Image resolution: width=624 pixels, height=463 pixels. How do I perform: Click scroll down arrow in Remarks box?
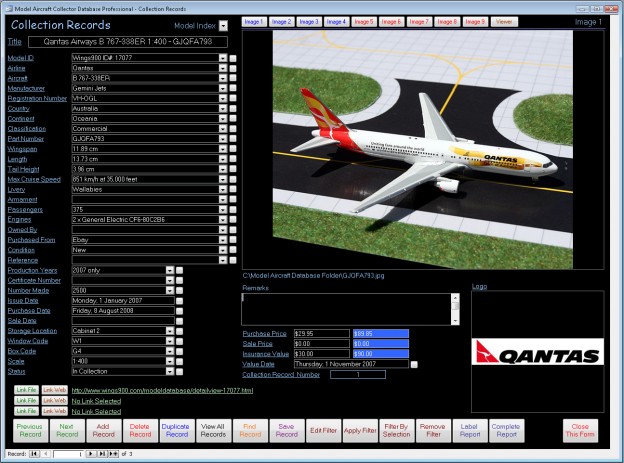tap(455, 320)
